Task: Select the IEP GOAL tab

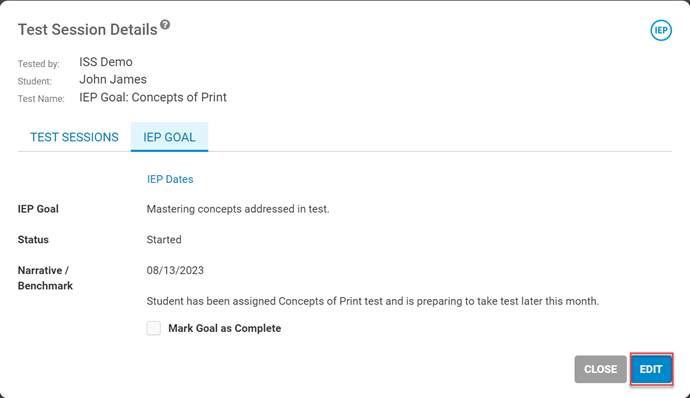Action: pos(169,137)
